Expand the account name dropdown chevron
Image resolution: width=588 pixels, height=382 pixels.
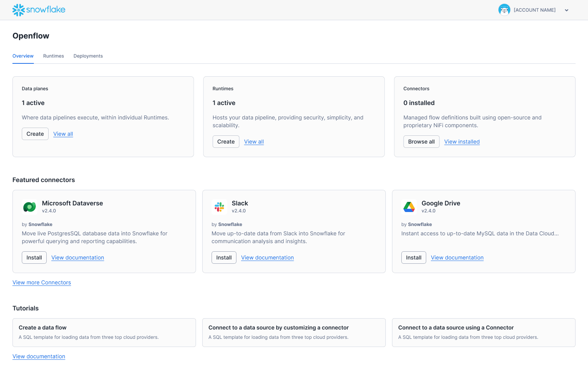pyautogui.click(x=567, y=10)
